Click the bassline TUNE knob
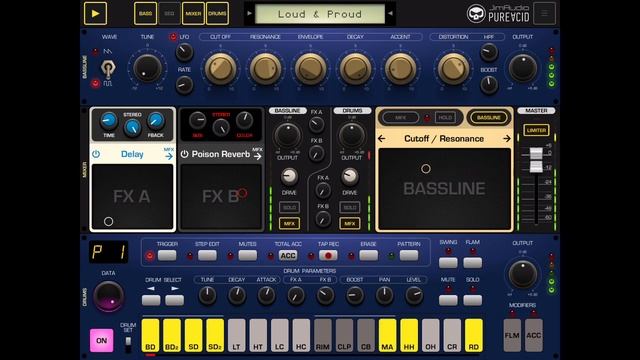Image resolution: width=640 pixels, height=360 pixels. (x=147, y=68)
